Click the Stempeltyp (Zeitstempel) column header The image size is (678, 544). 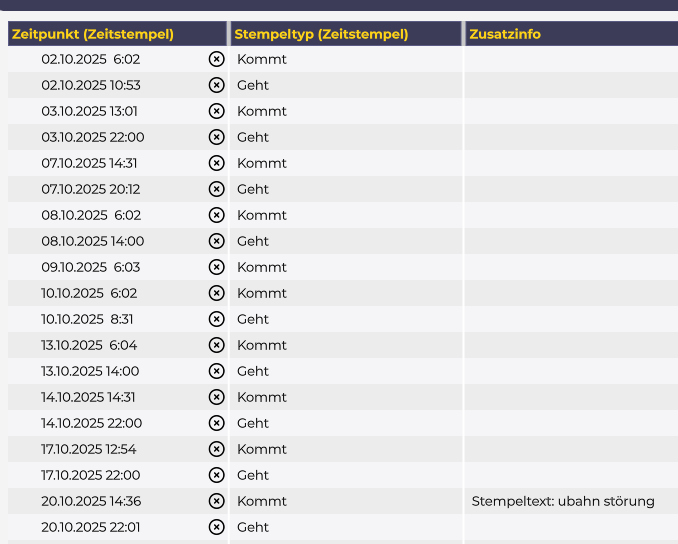(x=321, y=34)
